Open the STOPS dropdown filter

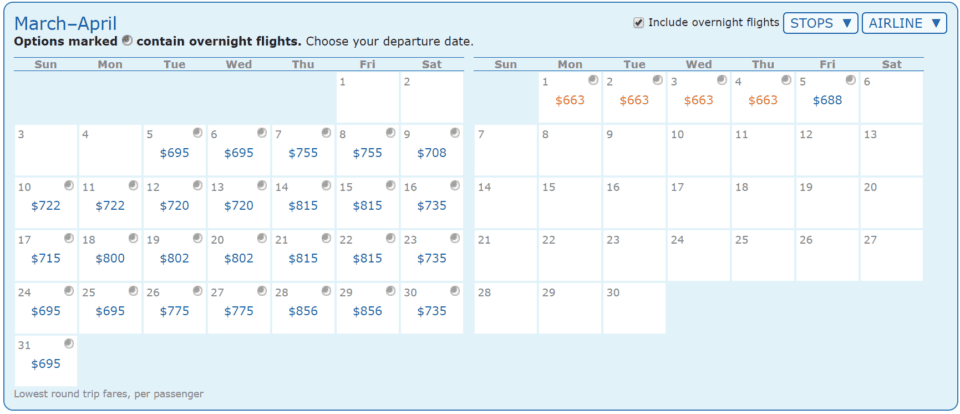(x=820, y=23)
